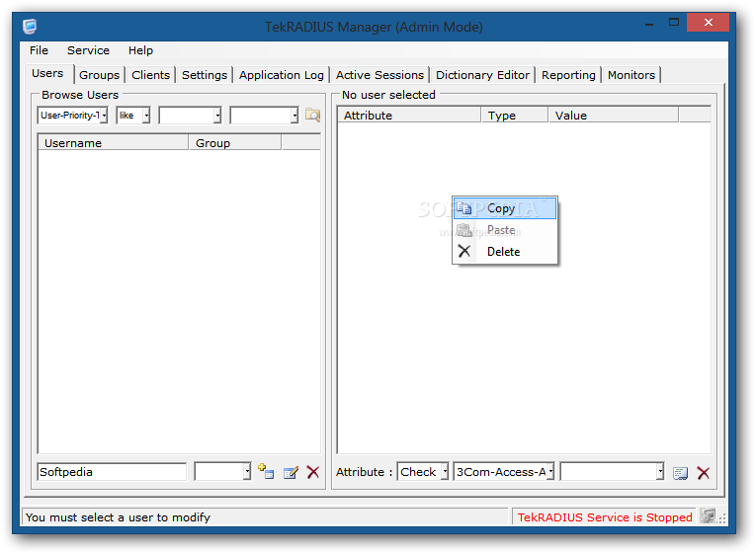Switch to the Reporting tab
Screen dimensions: 756x554
568,75
